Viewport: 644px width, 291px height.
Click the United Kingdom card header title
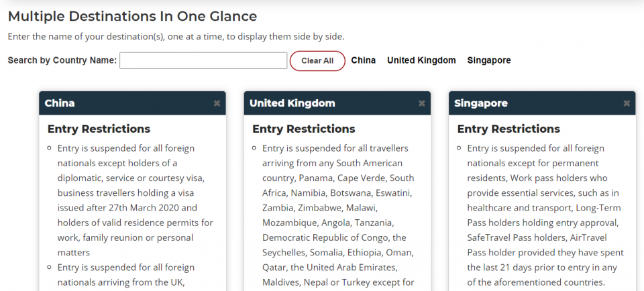click(292, 103)
